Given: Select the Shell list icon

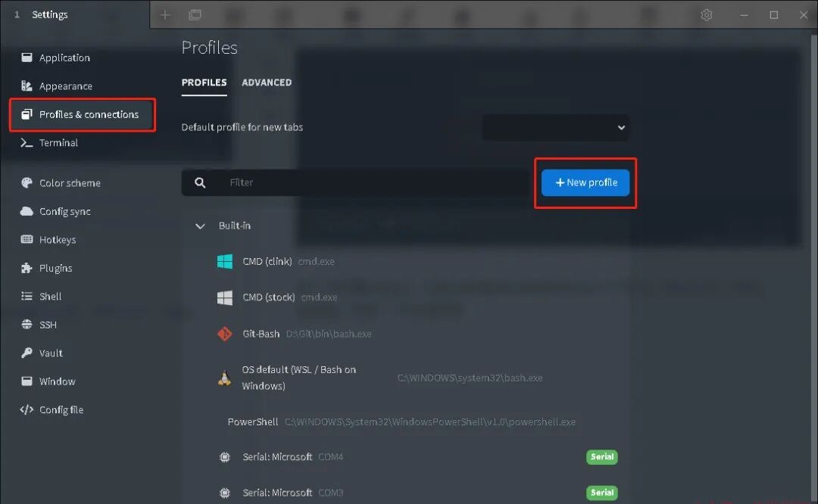Looking at the screenshot, I should pyautogui.click(x=27, y=296).
